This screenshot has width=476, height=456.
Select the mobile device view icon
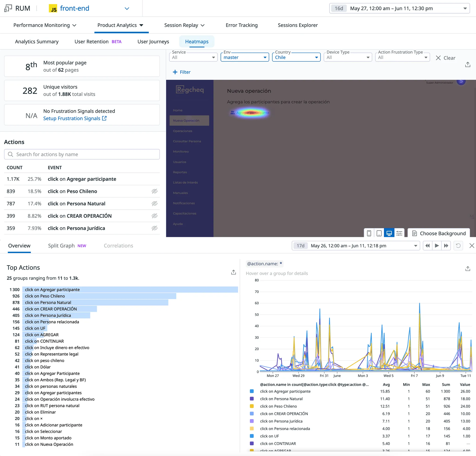pyautogui.click(x=369, y=233)
